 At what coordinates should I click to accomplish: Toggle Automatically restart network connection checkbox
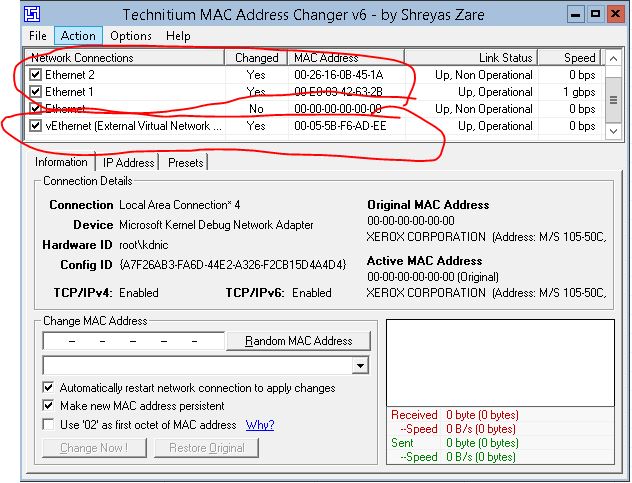48,387
